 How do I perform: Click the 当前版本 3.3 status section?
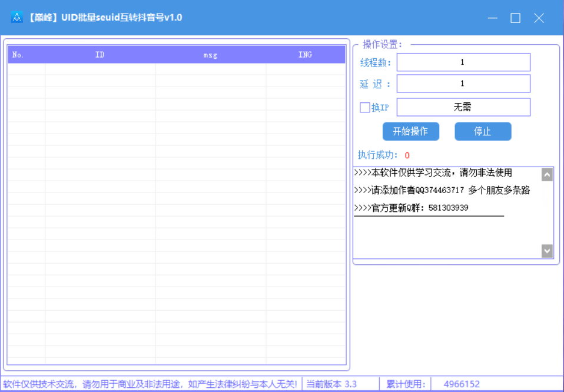(x=332, y=384)
